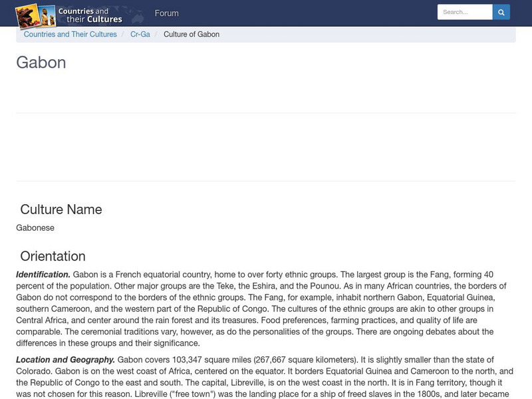Click the bold Location and Geography label
Screen dimensions: 532x399
tap(65, 360)
